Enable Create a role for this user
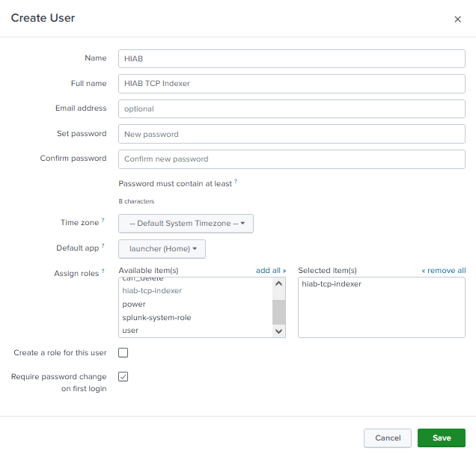 tap(123, 352)
